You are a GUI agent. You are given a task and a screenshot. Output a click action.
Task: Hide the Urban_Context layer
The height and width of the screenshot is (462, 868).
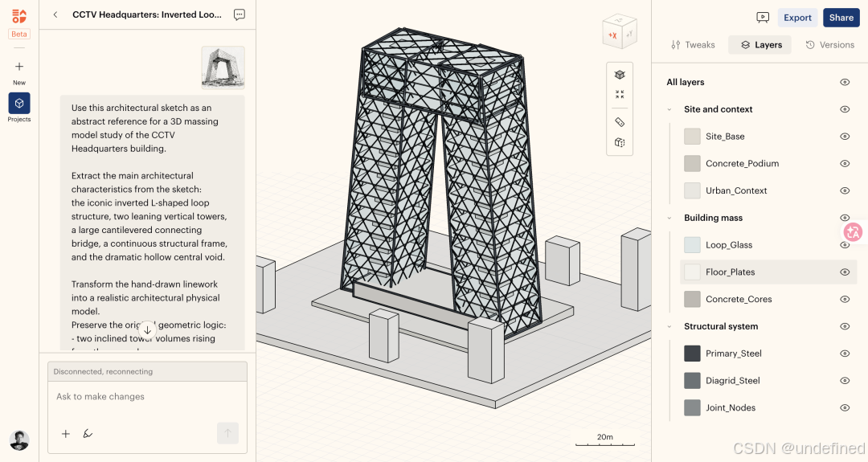(845, 191)
